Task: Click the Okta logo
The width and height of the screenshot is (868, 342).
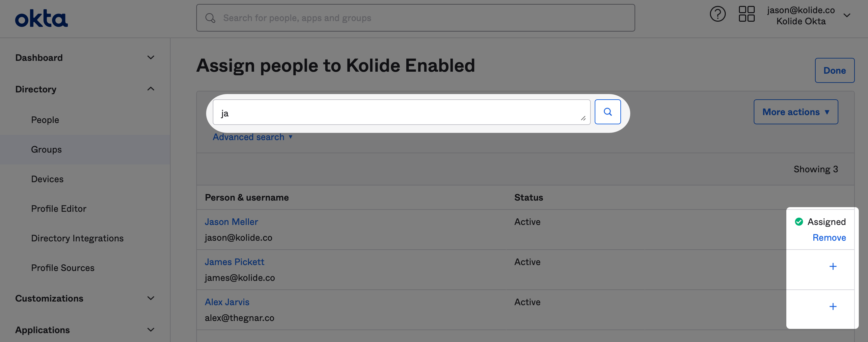Action: (x=41, y=18)
